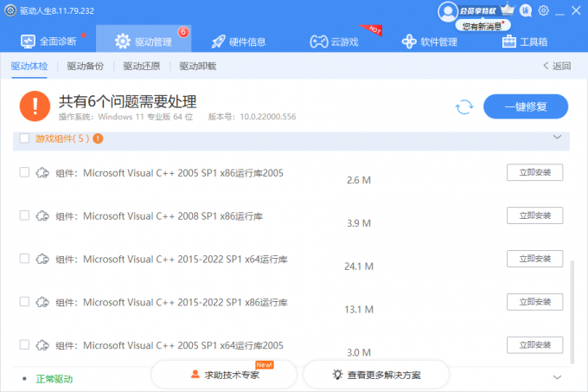Switch to the 驱动备份 tab
This screenshot has height=392, width=588.
pyautogui.click(x=85, y=66)
